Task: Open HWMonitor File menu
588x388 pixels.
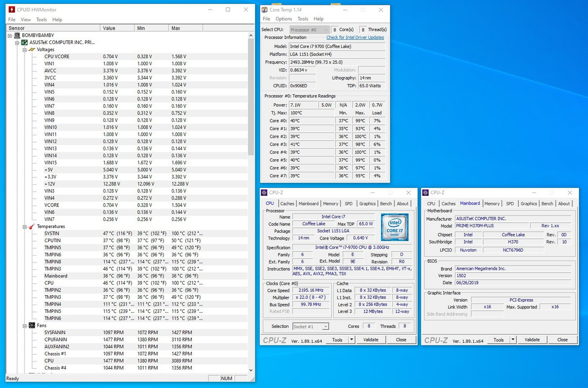Action: (x=12, y=19)
